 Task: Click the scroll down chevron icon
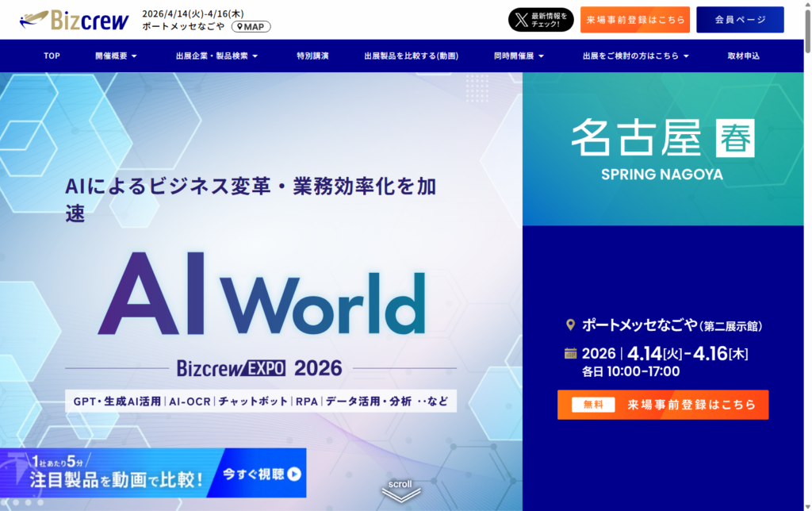400,492
